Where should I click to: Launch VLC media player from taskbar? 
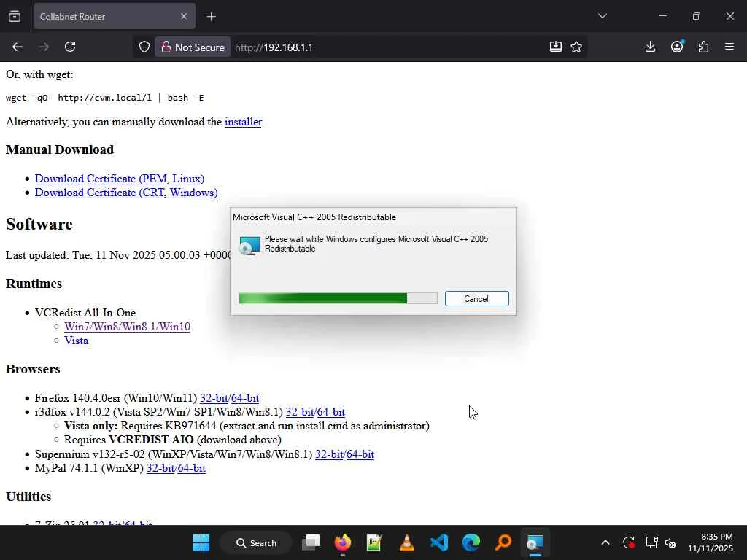pyautogui.click(x=407, y=542)
